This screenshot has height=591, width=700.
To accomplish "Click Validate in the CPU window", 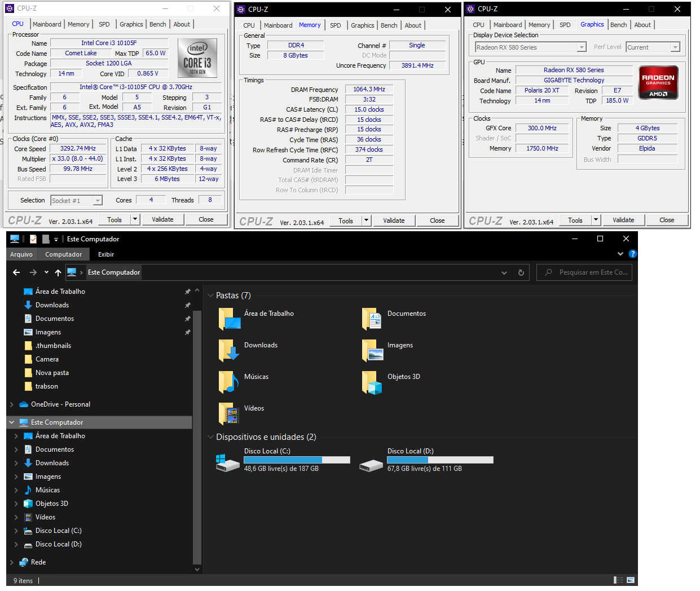I will [162, 219].
